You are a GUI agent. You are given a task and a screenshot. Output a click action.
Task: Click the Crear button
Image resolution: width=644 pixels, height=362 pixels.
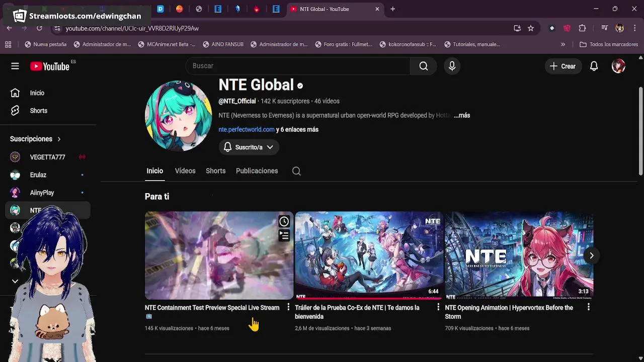tap(562, 66)
